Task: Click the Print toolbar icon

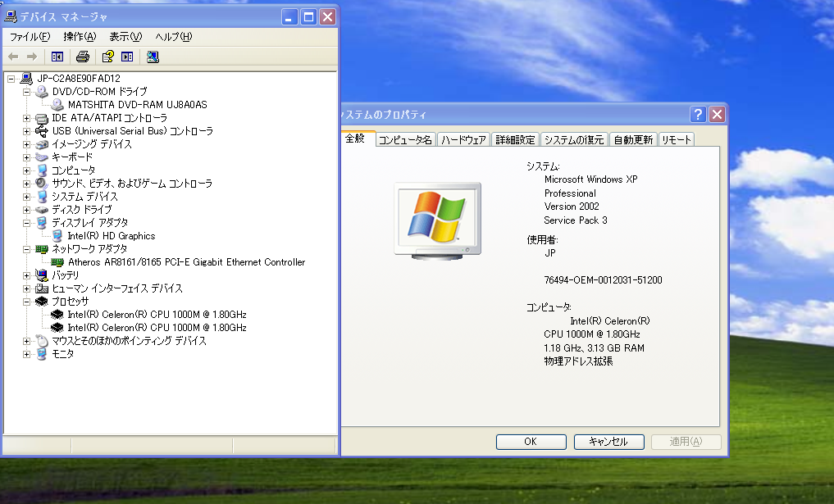Action: (x=83, y=57)
